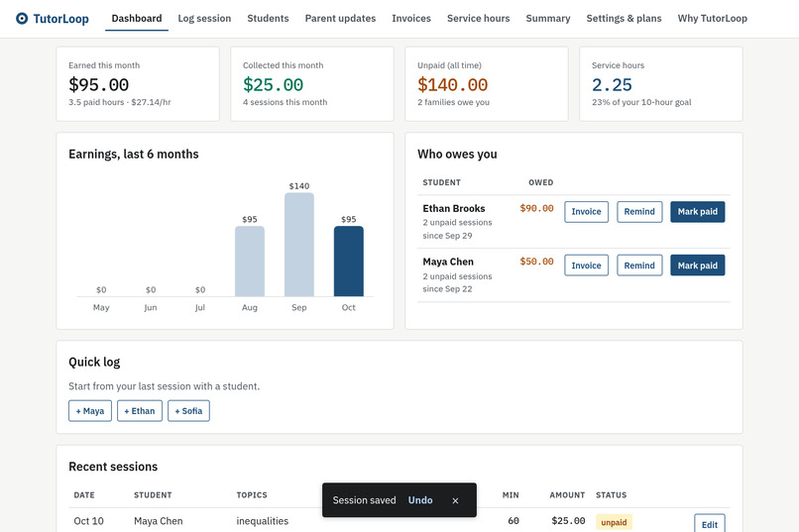Click the DATE column header
799x532 pixels.
point(84,494)
